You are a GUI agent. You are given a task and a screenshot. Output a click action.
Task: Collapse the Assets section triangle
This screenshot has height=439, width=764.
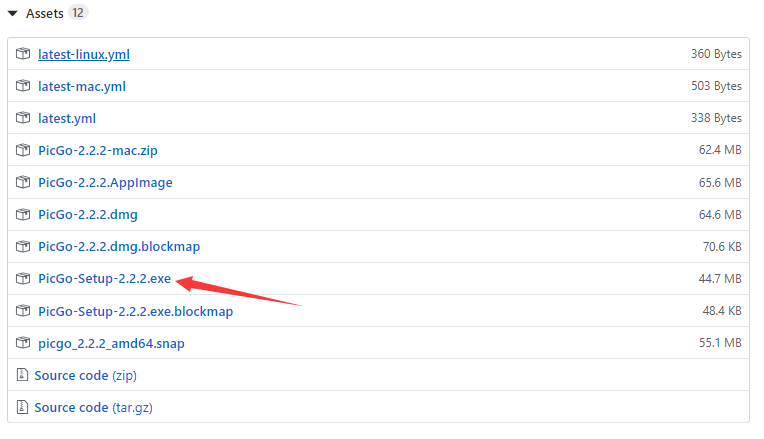click(x=13, y=14)
